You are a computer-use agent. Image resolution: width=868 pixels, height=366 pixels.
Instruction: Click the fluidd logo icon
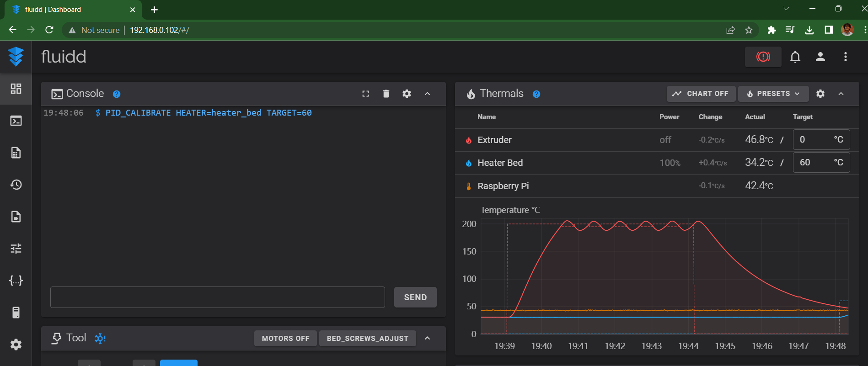[x=16, y=57]
